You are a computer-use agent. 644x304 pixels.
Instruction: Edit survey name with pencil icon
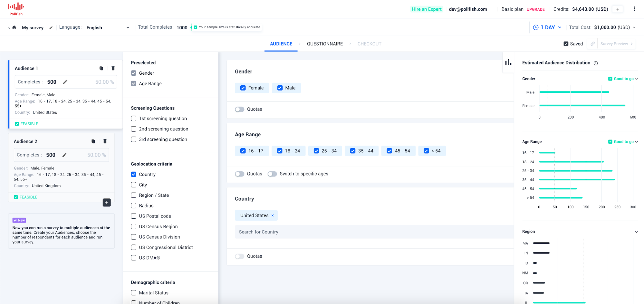[x=51, y=28]
